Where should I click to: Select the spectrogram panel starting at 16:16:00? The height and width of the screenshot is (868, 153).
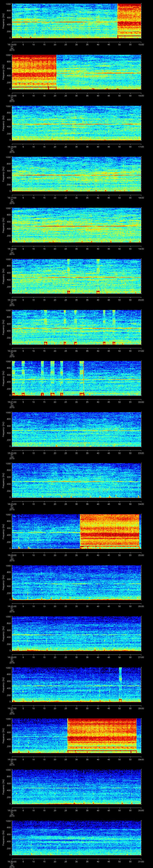(76, 123)
